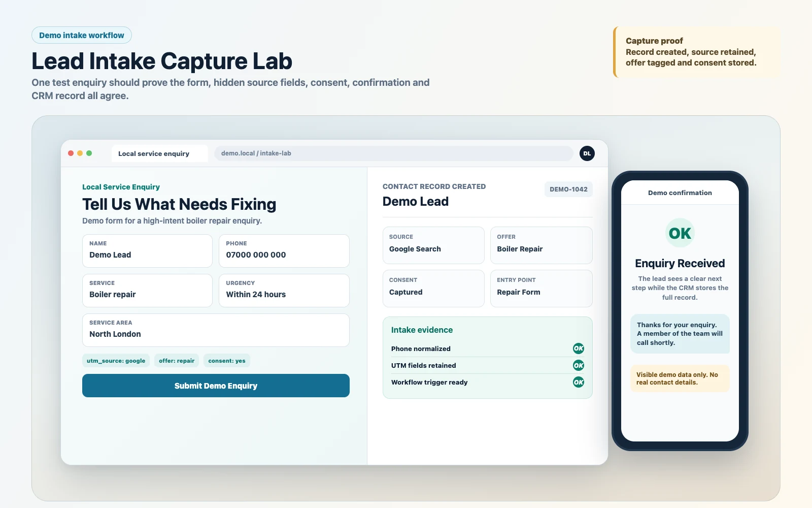Click the Source card showing Google Search
The width and height of the screenshot is (812, 508).
click(x=433, y=245)
